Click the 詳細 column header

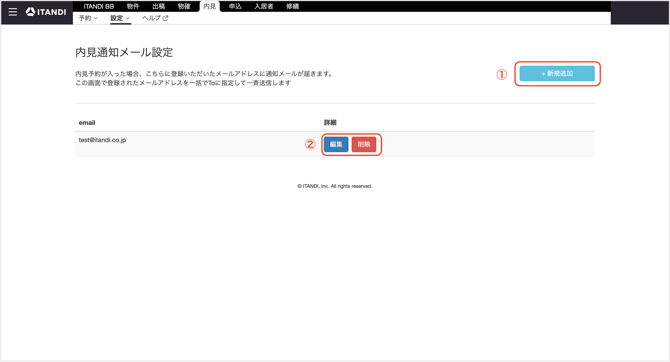point(330,123)
